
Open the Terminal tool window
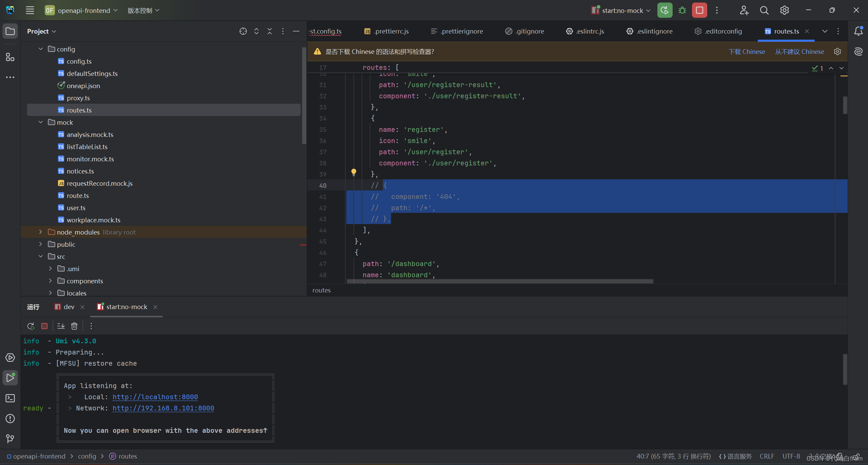point(10,398)
